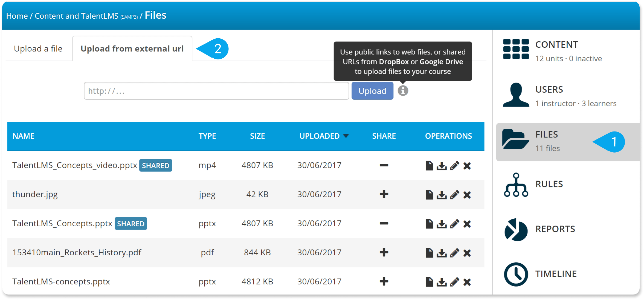Share thunder.jpg using plus toggle
Viewport: 644px width, 300px height.
[384, 194]
